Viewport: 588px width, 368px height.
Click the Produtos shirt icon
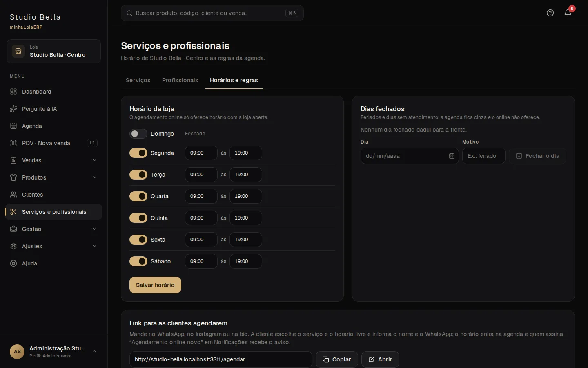13,177
